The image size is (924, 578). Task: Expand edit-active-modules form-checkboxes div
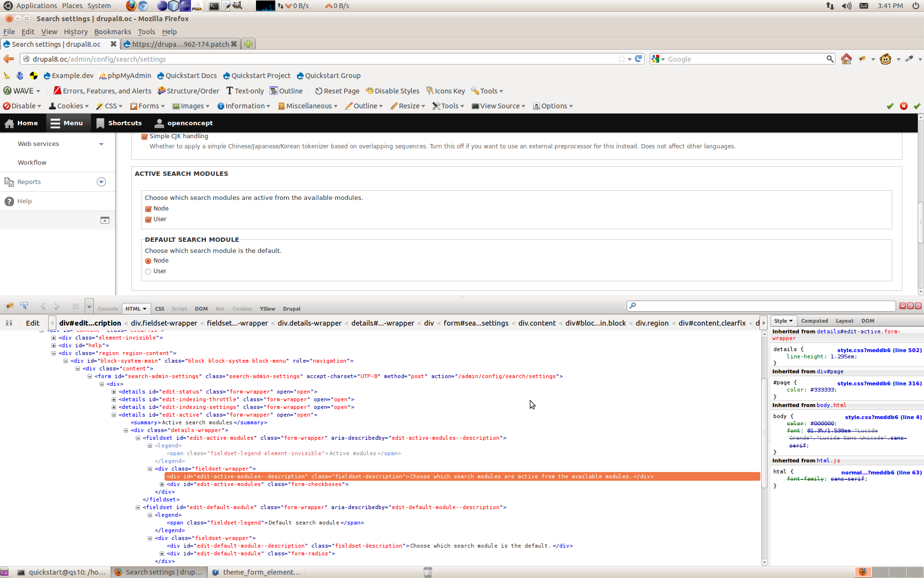click(x=162, y=484)
